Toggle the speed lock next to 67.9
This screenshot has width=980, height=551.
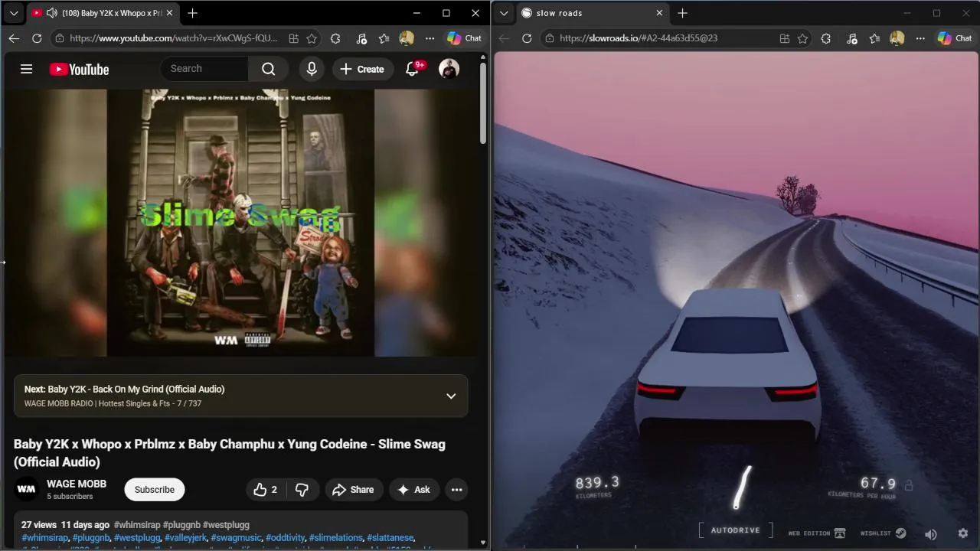[909, 485]
